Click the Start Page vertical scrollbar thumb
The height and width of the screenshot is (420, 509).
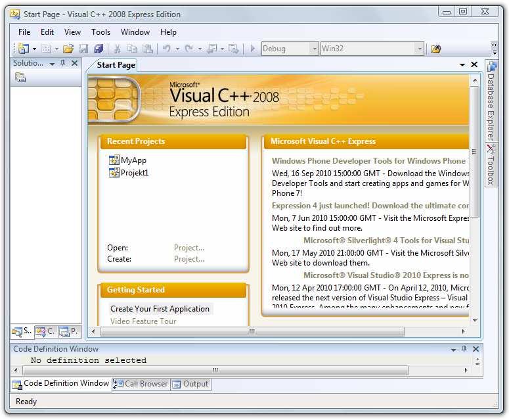475,152
